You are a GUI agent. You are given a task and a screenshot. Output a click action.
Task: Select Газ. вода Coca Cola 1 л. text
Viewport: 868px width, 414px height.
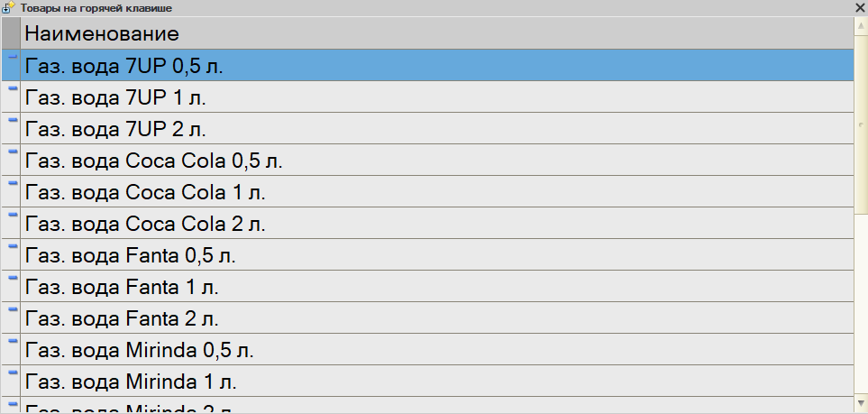pos(145,192)
